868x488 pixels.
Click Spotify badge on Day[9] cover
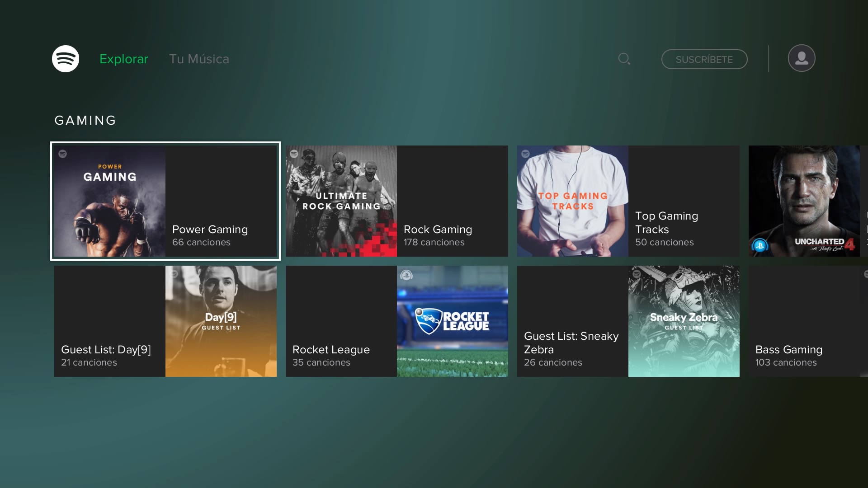(x=174, y=274)
